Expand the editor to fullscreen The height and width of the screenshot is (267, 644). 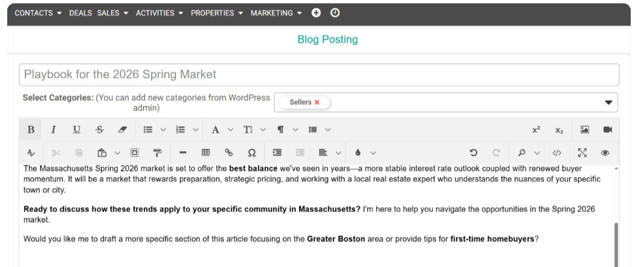point(582,153)
